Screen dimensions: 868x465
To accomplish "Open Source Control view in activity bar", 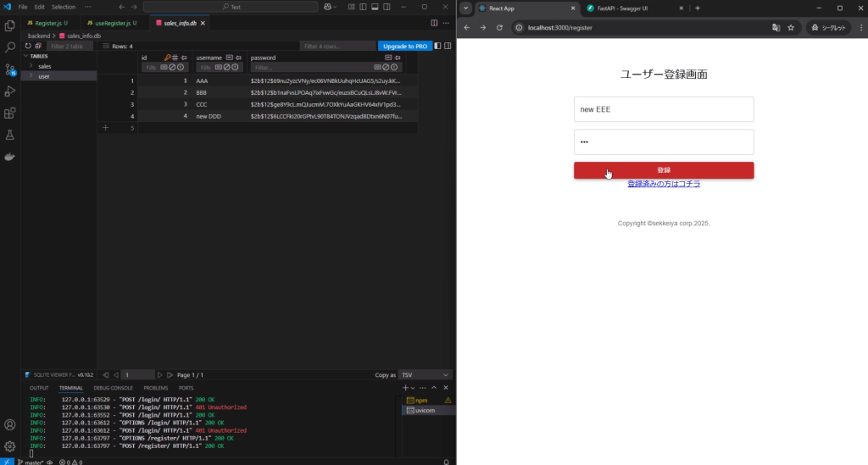I will coord(10,69).
